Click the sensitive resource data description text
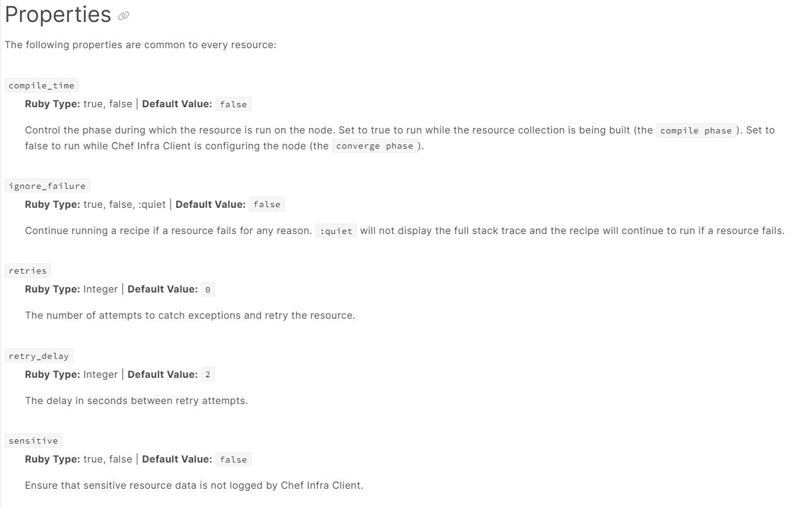 (194, 486)
